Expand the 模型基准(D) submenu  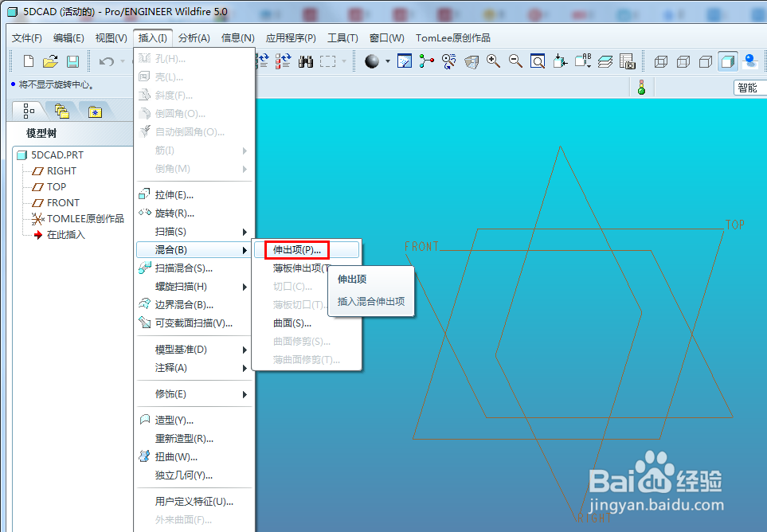[x=194, y=350]
